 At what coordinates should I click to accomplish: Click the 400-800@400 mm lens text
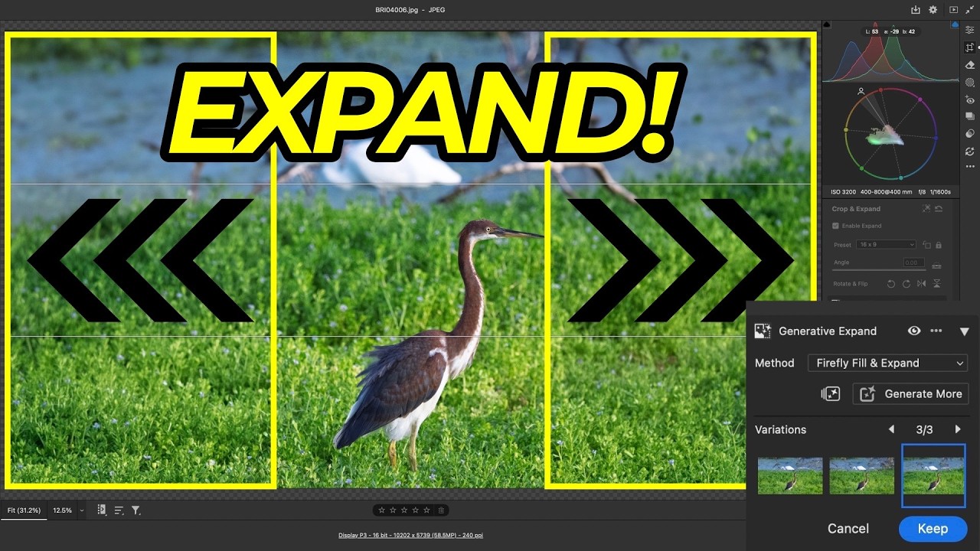tap(888, 191)
